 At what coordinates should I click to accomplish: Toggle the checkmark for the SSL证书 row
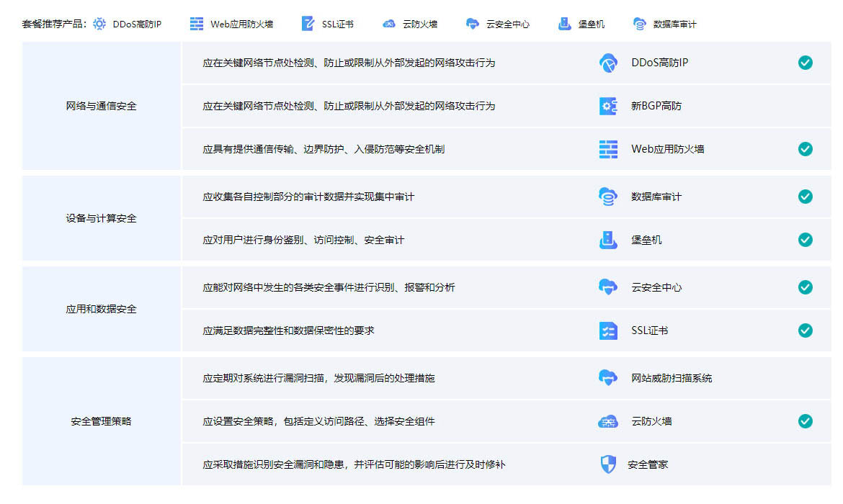click(806, 330)
